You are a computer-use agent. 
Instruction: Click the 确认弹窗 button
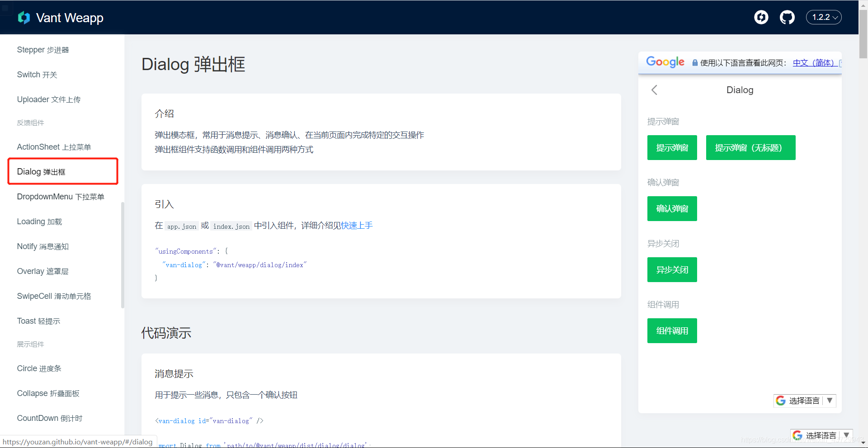point(672,208)
